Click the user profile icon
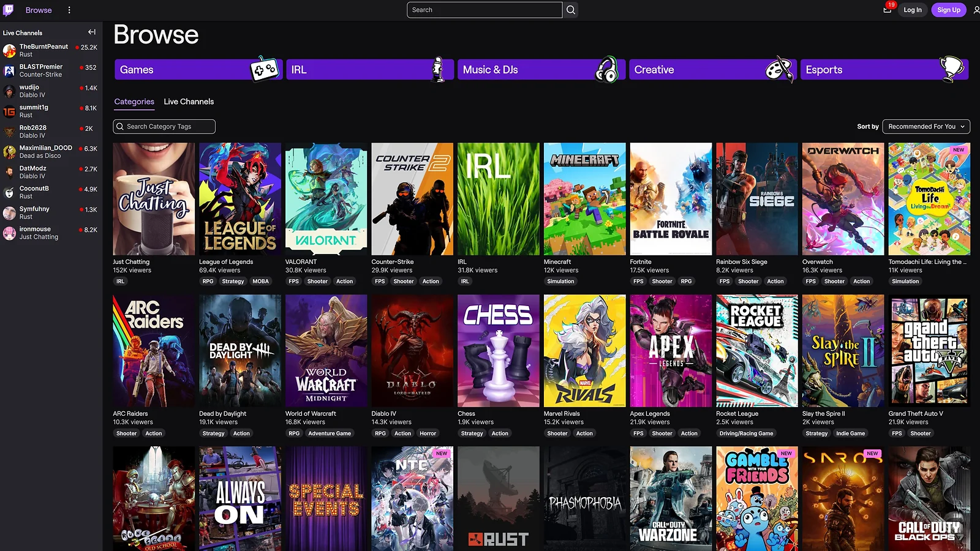980x551 pixels. (x=976, y=10)
